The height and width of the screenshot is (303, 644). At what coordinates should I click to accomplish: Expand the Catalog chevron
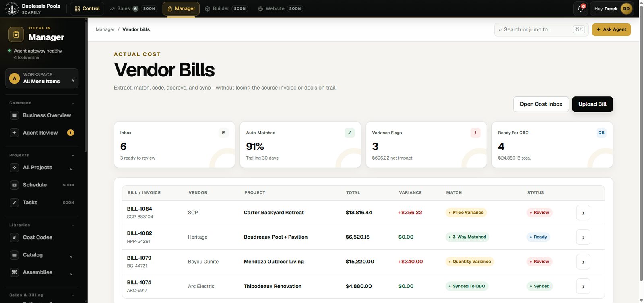coord(71,257)
